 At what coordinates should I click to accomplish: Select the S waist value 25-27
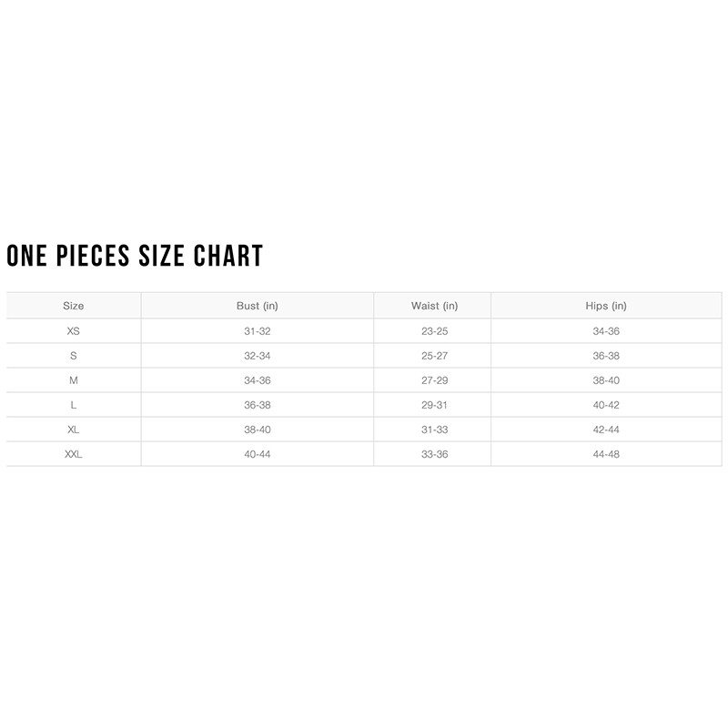coord(434,356)
